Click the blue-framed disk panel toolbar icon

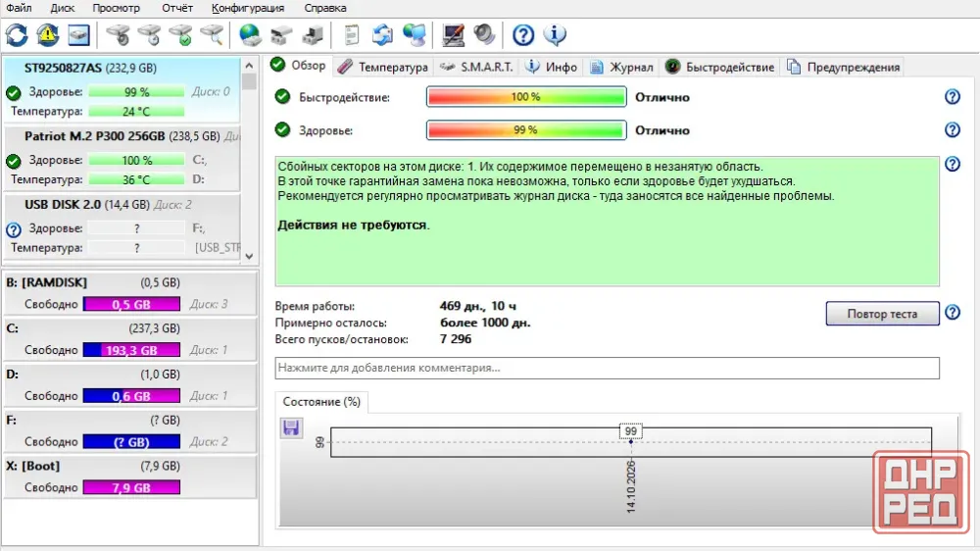78,35
